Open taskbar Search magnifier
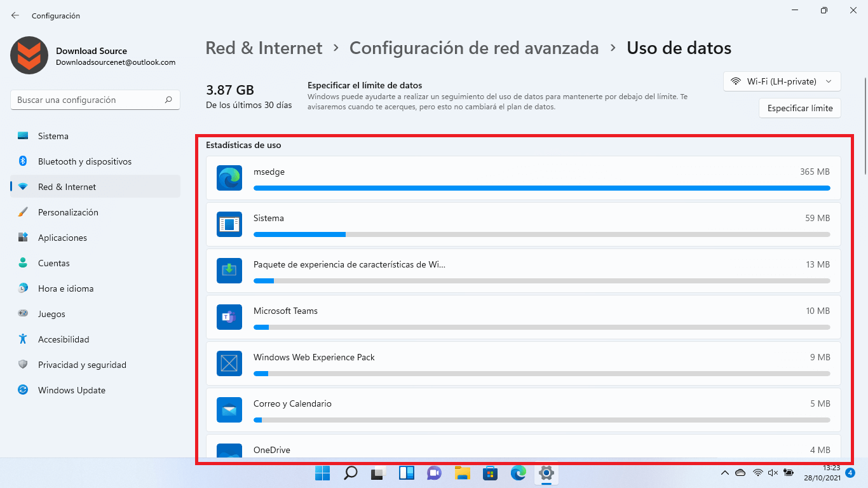 pos(351,473)
